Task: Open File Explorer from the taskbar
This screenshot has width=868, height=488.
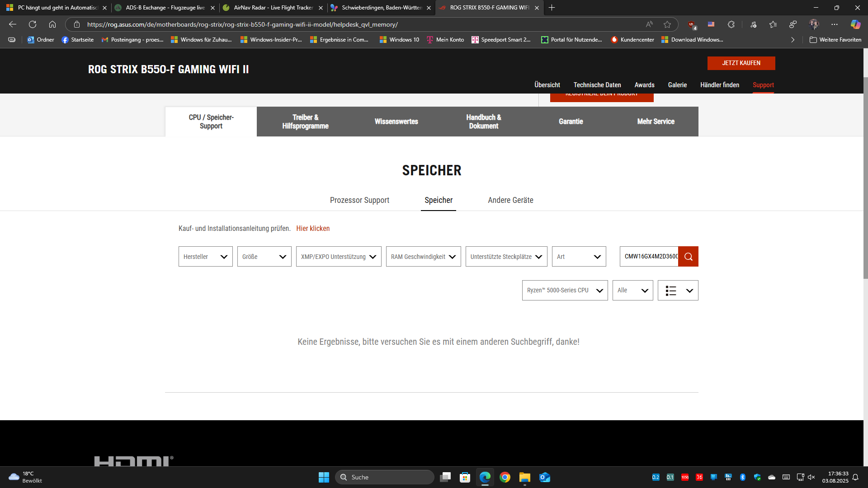Action: [x=524, y=477]
